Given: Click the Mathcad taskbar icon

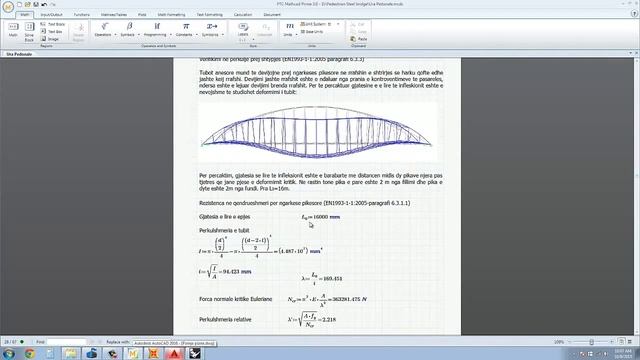Looking at the screenshot, I should coord(133,353).
